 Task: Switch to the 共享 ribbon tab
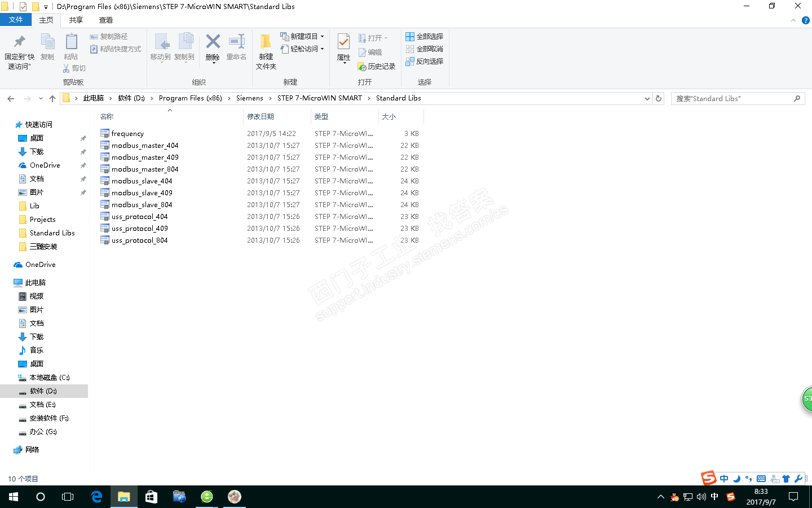pos(76,20)
